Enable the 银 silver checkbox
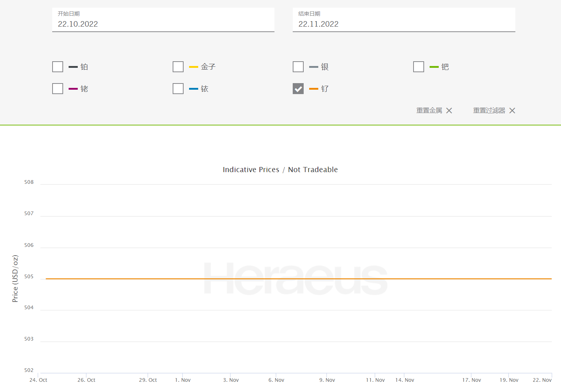561x392 pixels. (x=298, y=67)
